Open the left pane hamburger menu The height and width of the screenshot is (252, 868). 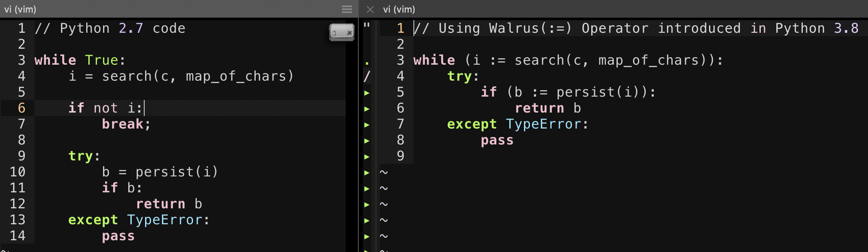(347, 9)
